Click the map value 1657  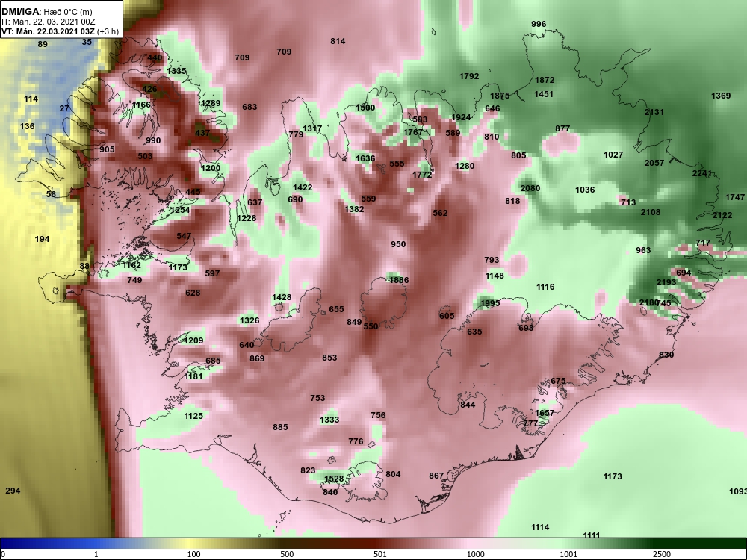pos(545,413)
